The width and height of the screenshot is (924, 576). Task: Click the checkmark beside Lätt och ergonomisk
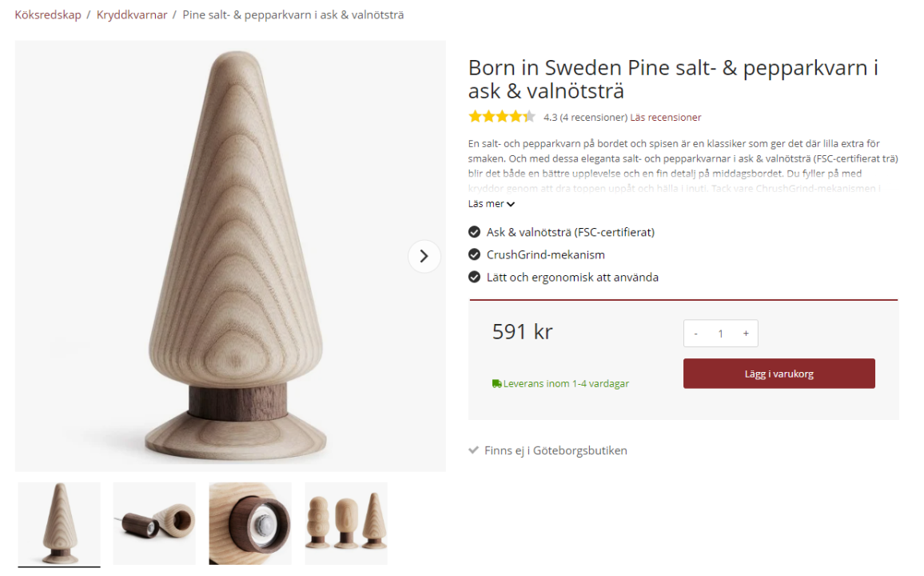click(474, 277)
